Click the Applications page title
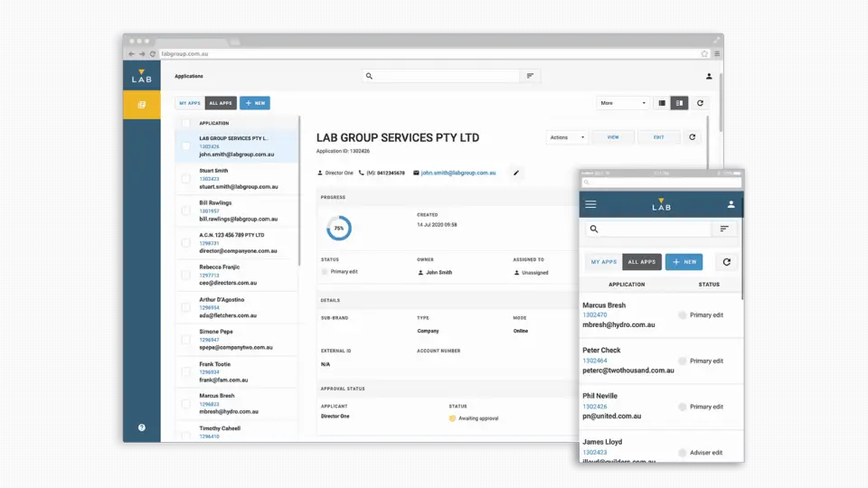 [x=189, y=76]
